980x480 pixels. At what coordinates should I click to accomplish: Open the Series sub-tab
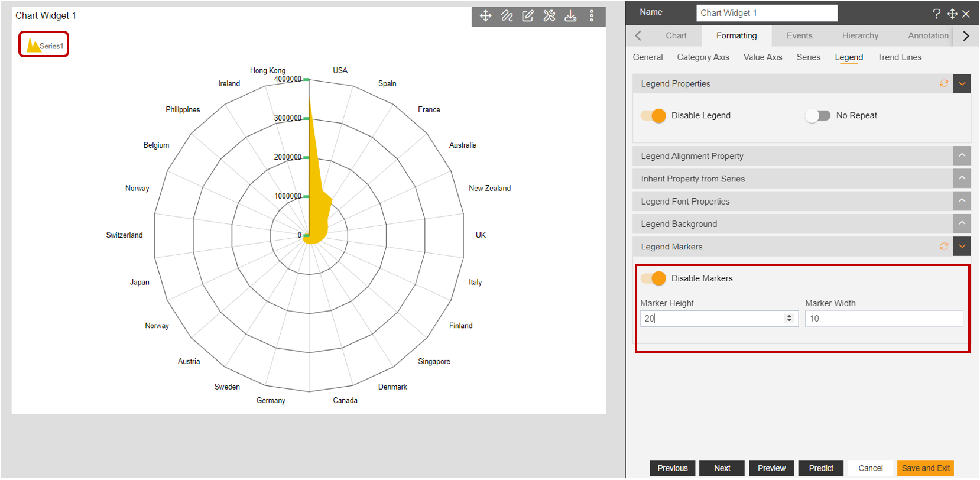[x=809, y=57]
